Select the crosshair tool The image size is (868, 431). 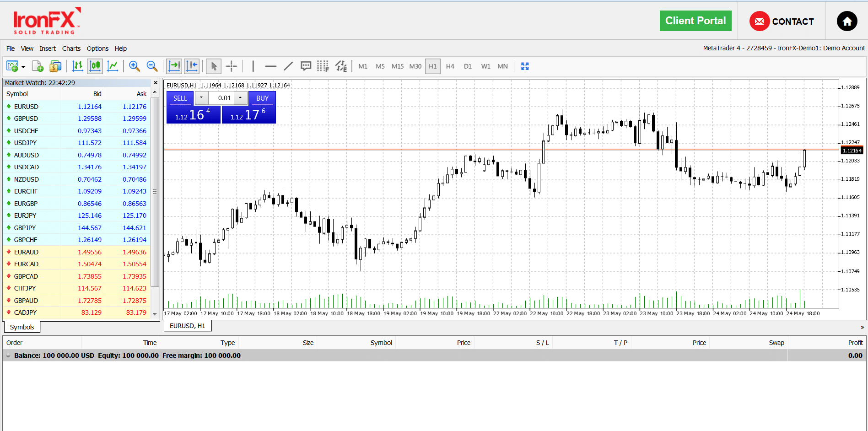pos(232,66)
